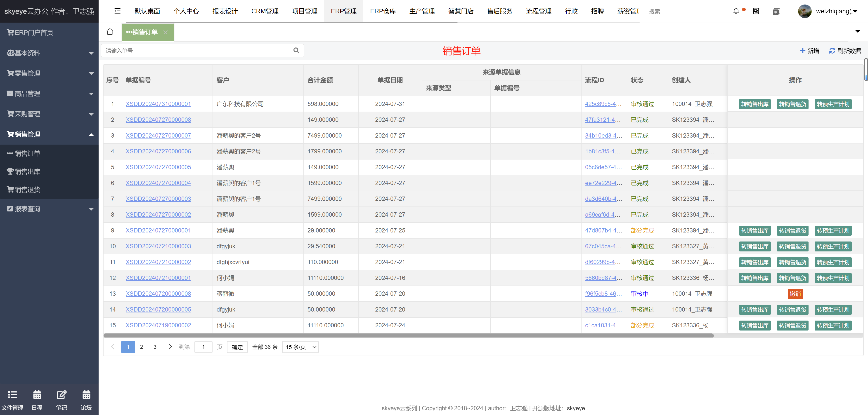Toggle the sidebar collapse menu icon
Image resolution: width=868 pixels, height=415 pixels.
(117, 11)
